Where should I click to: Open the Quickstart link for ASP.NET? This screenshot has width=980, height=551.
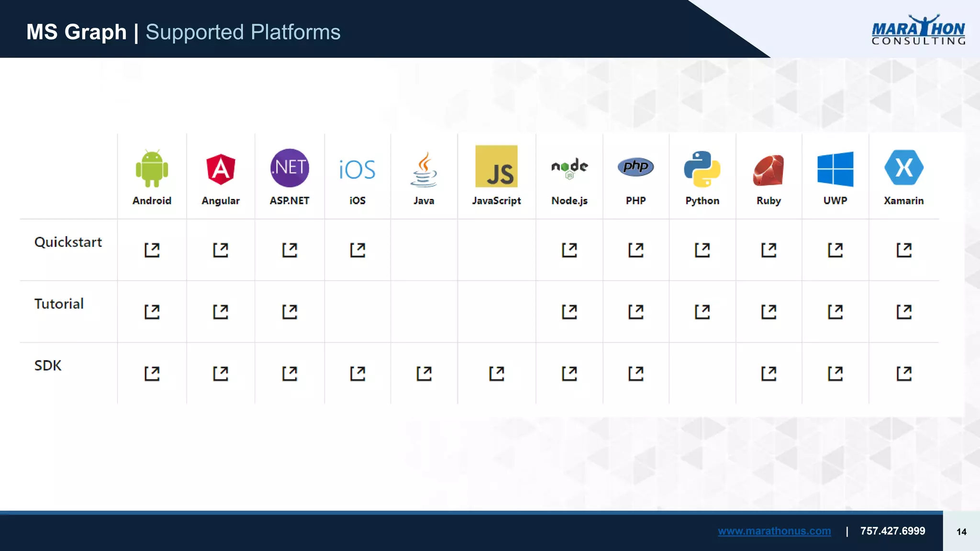290,250
